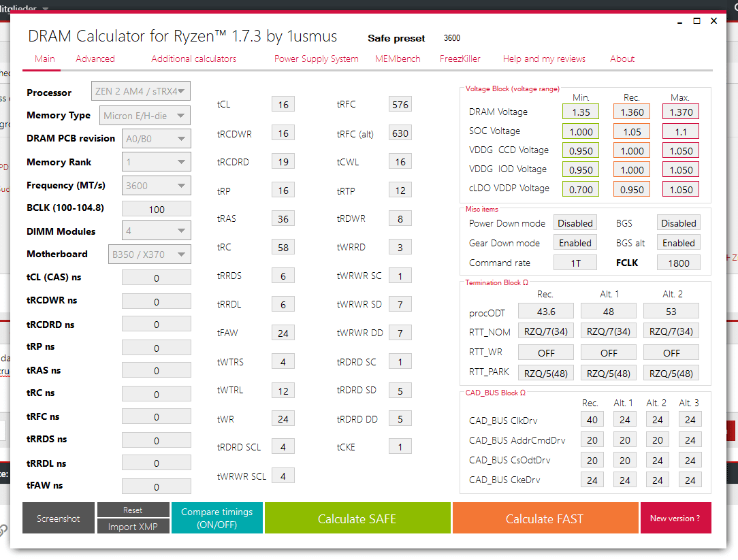The width and height of the screenshot is (738, 560).
Task: Click the tRAS ns input field
Action: click(157, 370)
